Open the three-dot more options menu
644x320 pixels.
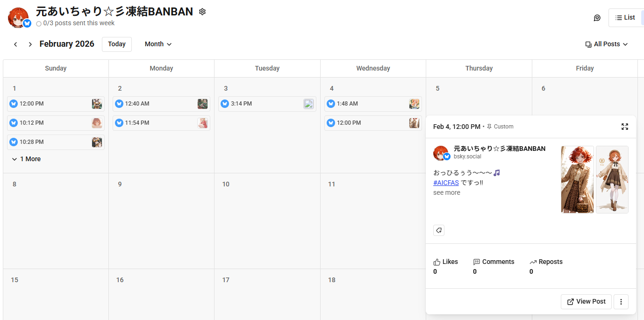coord(621,302)
